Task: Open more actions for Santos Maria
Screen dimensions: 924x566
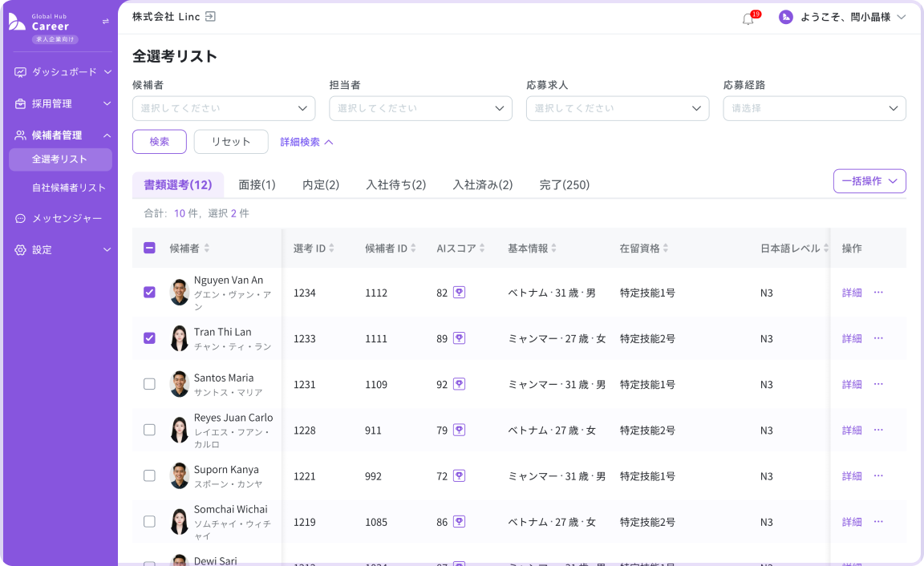Action: tap(878, 385)
